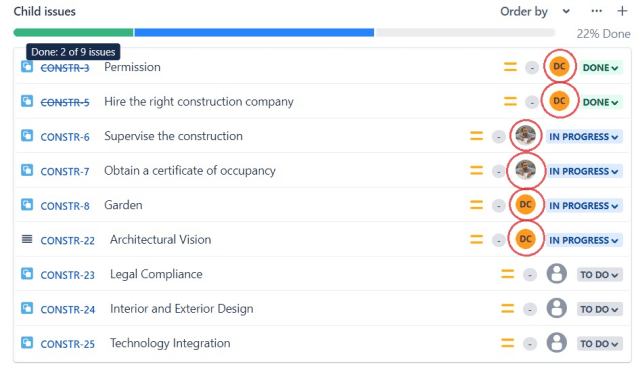This screenshot has width=640, height=377.
Task: Click the medium priority icon for Supervise the construction
Action: (x=476, y=135)
